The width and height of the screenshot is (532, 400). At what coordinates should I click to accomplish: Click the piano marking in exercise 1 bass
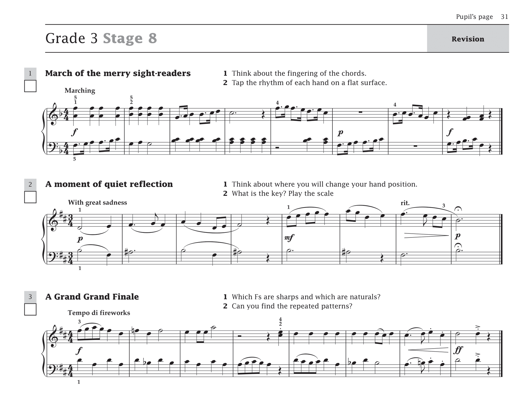pyautogui.click(x=340, y=133)
